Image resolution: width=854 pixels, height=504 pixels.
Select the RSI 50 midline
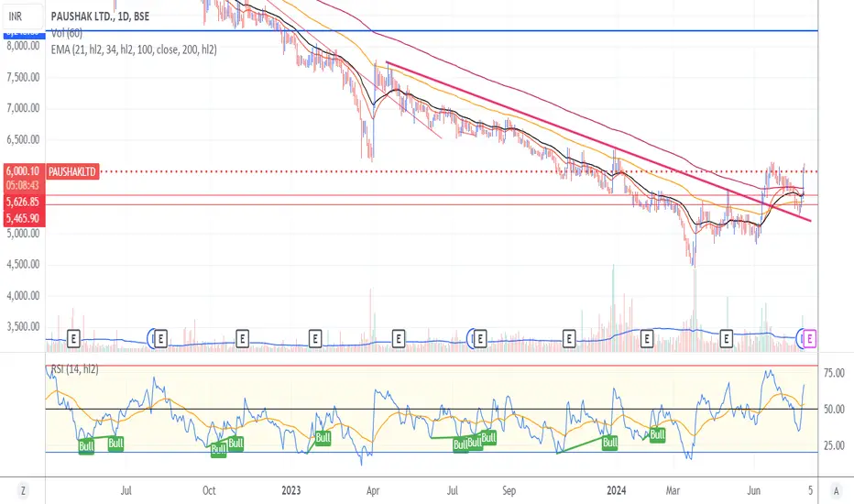432,409
